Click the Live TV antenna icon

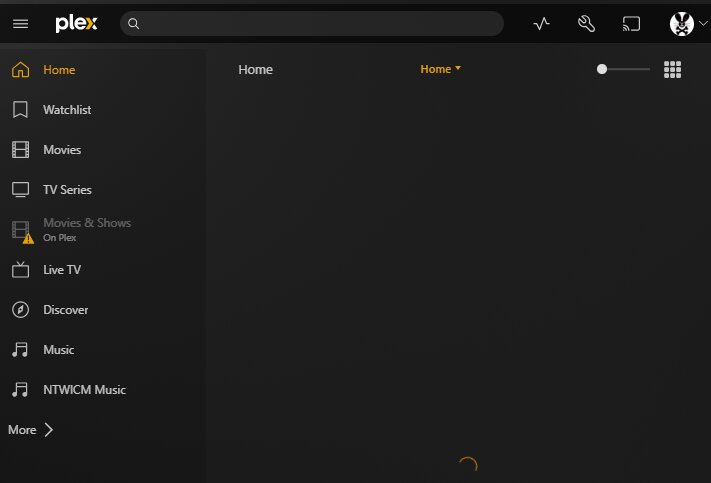pos(20,269)
